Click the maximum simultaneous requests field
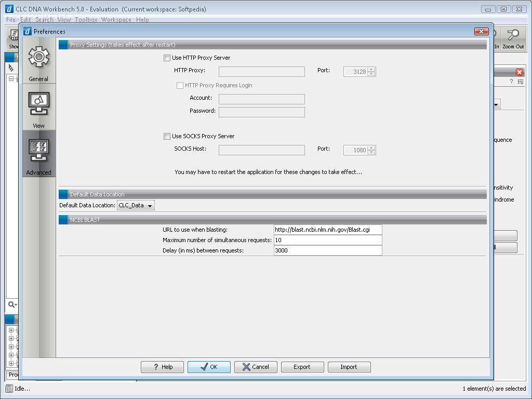This screenshot has height=399, width=532. [x=328, y=240]
